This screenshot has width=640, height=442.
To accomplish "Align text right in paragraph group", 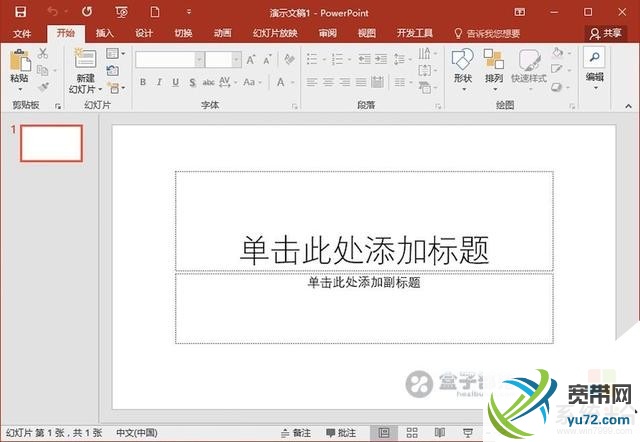I will pyautogui.click(x=345, y=82).
